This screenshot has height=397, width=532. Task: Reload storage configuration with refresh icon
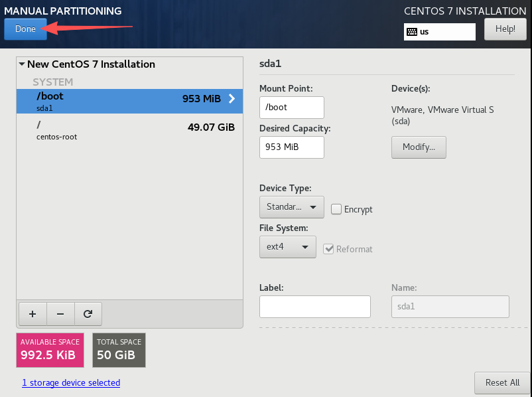click(88, 314)
